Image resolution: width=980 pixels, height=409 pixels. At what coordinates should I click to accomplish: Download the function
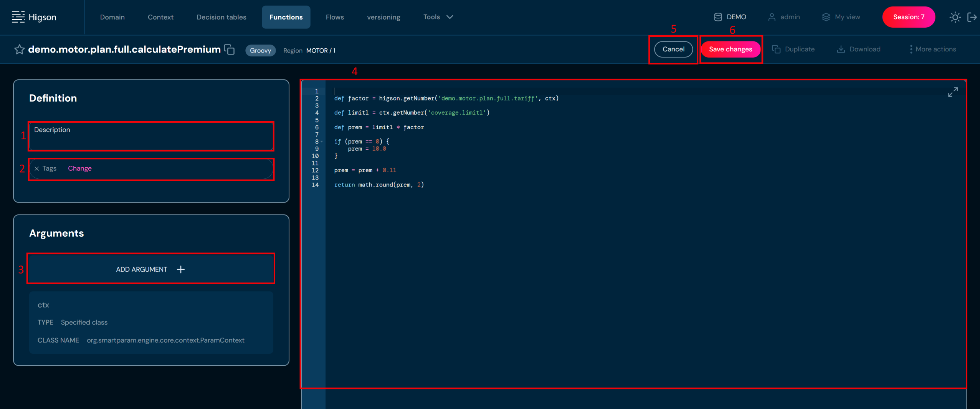(x=859, y=49)
